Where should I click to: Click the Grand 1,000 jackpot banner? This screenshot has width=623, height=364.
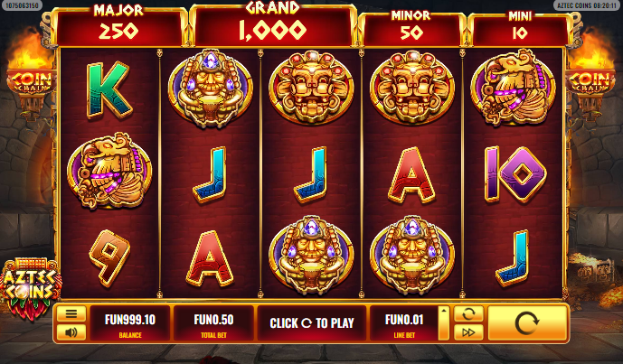pyautogui.click(x=272, y=24)
